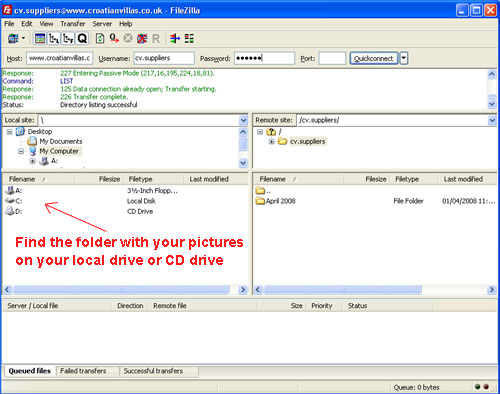Open Remote site path dropdown
The height and width of the screenshot is (394, 500).
pyautogui.click(x=492, y=120)
